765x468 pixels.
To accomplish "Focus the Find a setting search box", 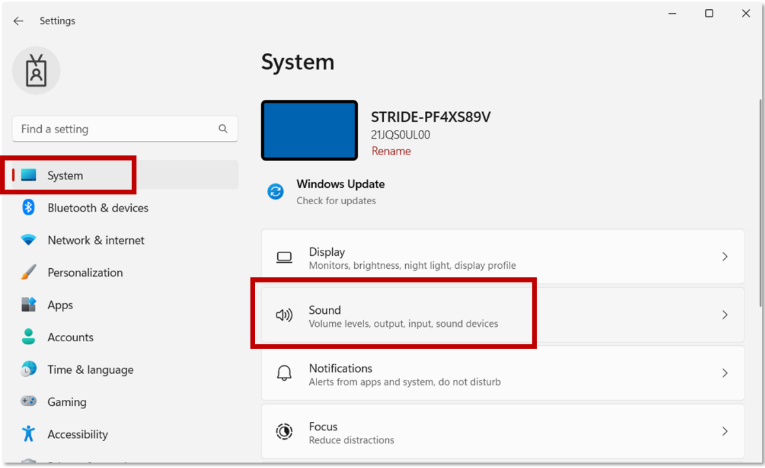I will [125, 129].
